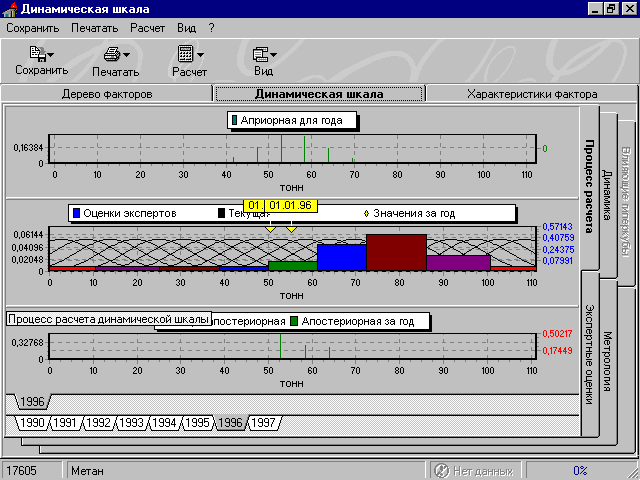Click the upper 1996 tab
The width and height of the screenshot is (640, 480).
(32, 402)
